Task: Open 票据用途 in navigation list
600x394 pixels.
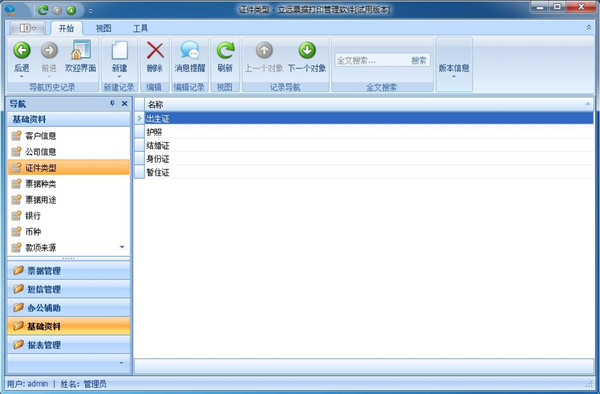Action: pos(68,200)
